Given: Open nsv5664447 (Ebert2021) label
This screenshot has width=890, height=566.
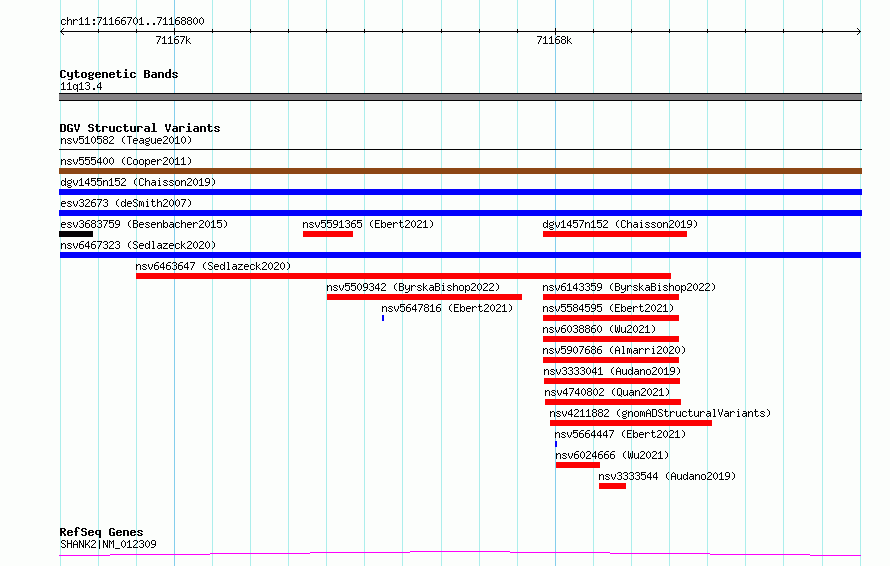Looking at the screenshot, I should pyautogui.click(x=620, y=434).
